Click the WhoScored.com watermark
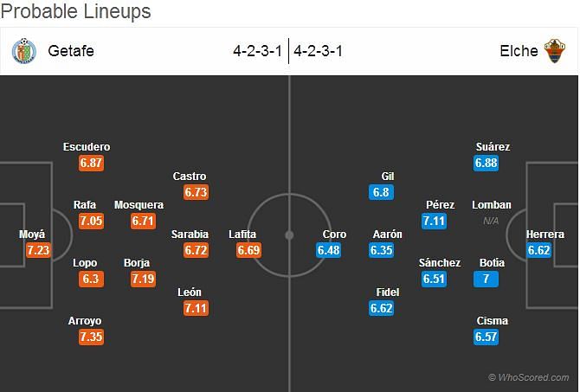The image size is (580, 392). (529, 377)
